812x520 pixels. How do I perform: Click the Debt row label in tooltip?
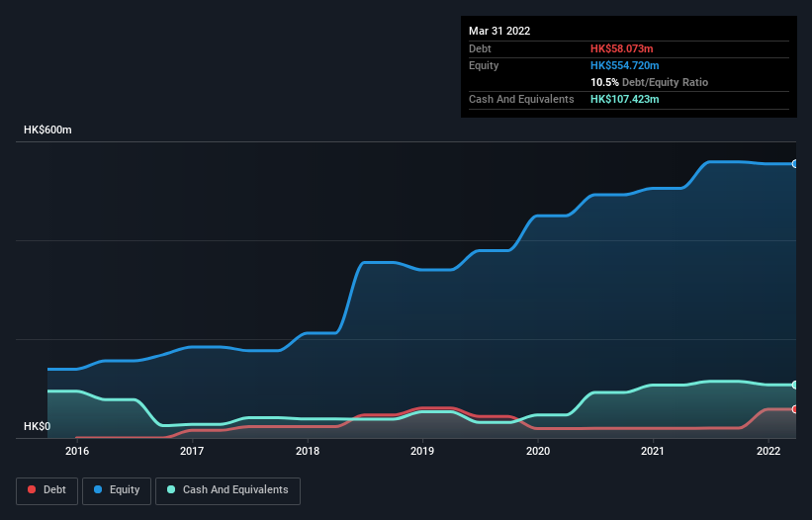click(x=480, y=48)
